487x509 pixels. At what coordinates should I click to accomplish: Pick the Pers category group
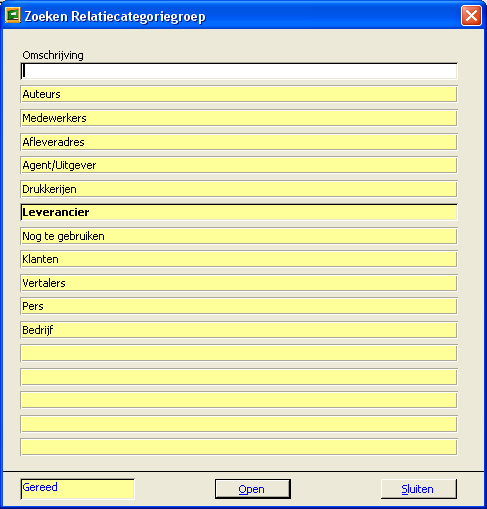[239, 306]
